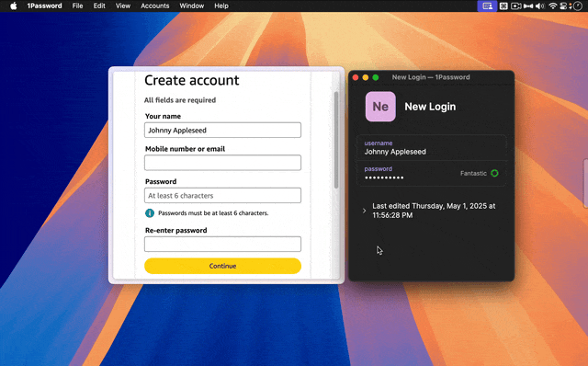The height and width of the screenshot is (366, 588).
Task: Zoom the New Login 1Password window
Action: [376, 77]
